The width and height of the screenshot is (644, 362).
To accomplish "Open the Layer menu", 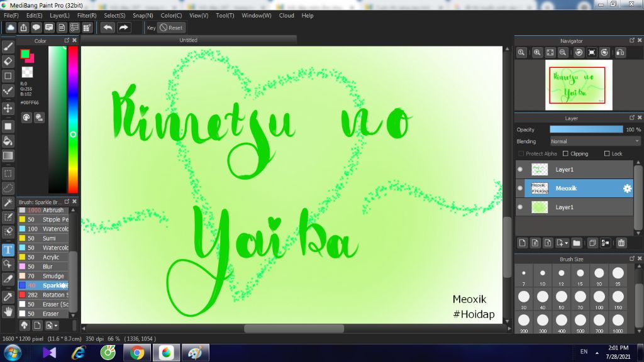I will [x=60, y=16].
